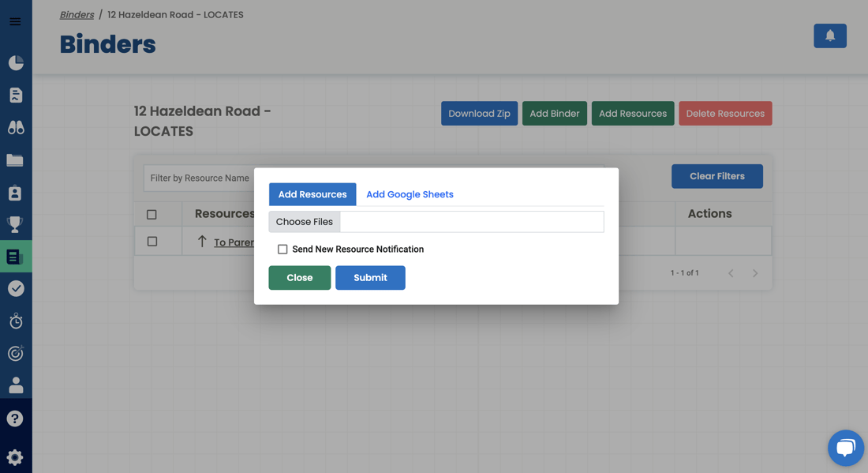Open the document icon in the sidebar
Screen dimensions: 868x473
coord(16,96)
